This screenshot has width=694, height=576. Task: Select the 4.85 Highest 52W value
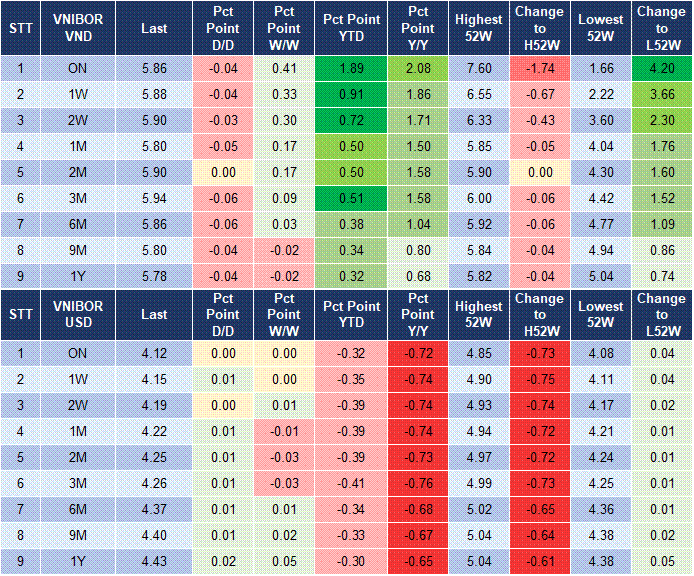pos(477,354)
